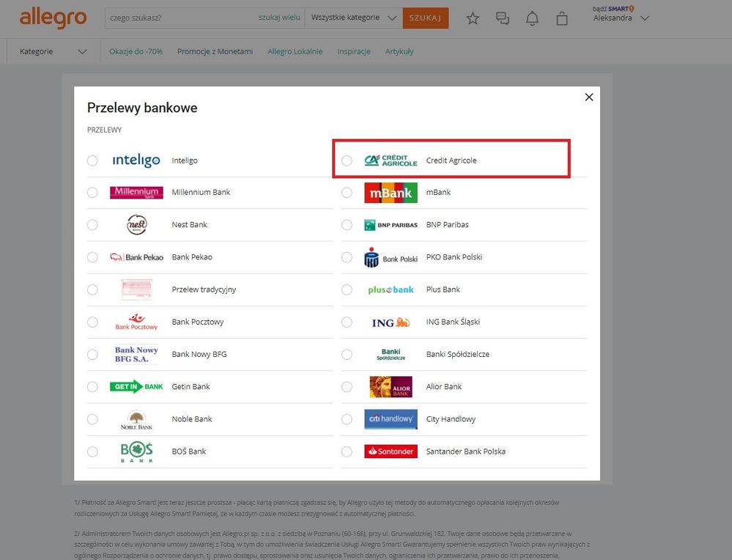Click the Nest Bank logo
The height and width of the screenshot is (560, 732).
point(137,224)
